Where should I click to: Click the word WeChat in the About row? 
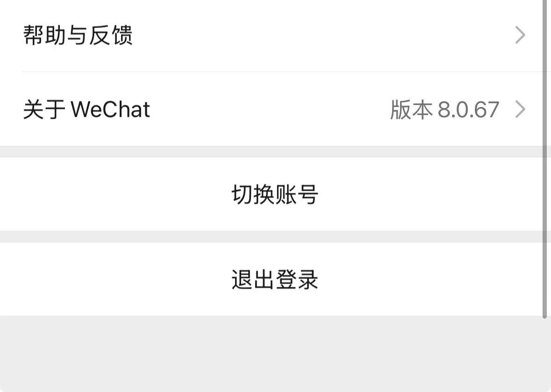pyautogui.click(x=110, y=109)
